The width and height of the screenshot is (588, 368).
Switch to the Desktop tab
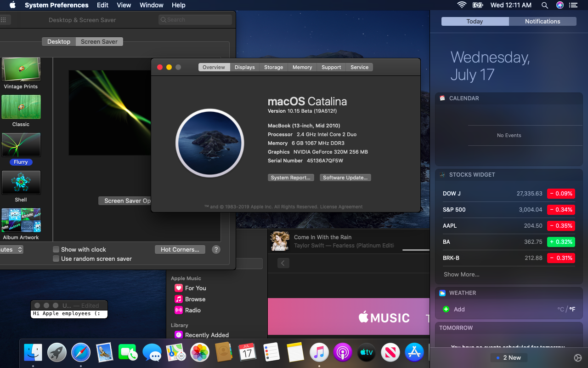59,41
